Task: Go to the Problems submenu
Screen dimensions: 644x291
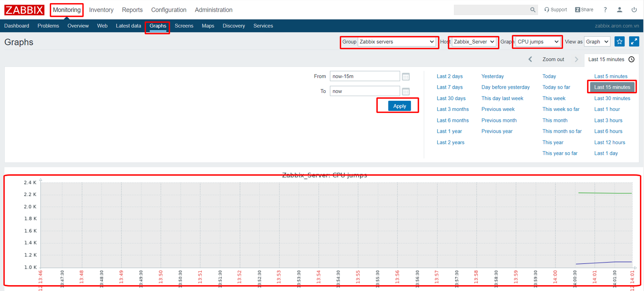Action: point(48,26)
